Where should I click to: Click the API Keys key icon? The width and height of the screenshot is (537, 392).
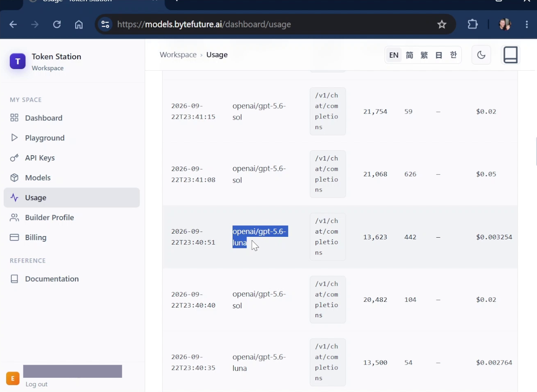coord(14,158)
